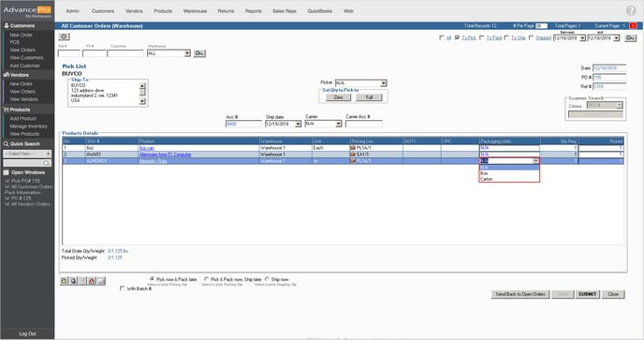644x340 pixels.
Task: Open the Ship date dropdown
Action: (299, 124)
